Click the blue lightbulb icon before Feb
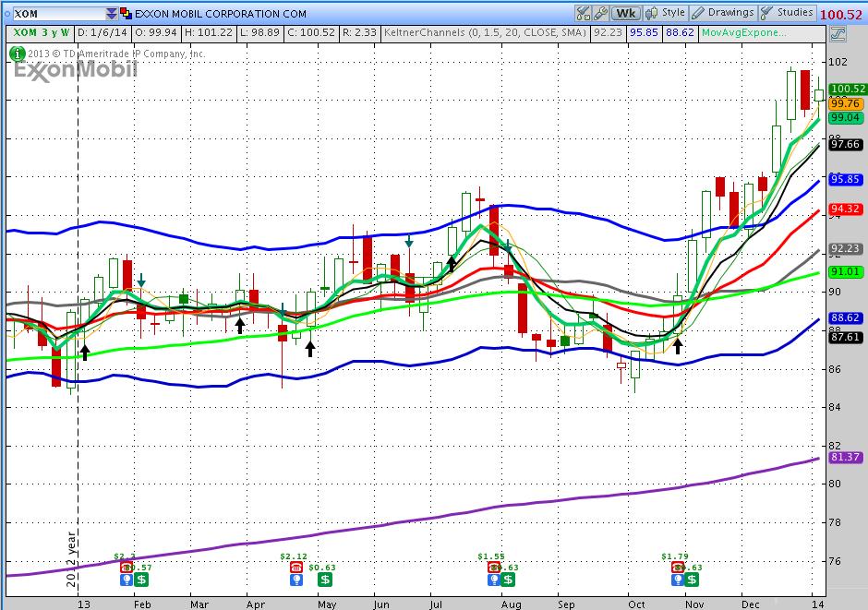Viewport: 868px width, 610px height. [127, 580]
